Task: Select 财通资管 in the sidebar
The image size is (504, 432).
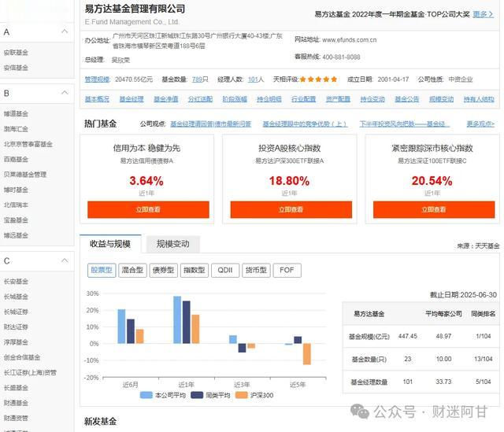Action: tap(16, 418)
